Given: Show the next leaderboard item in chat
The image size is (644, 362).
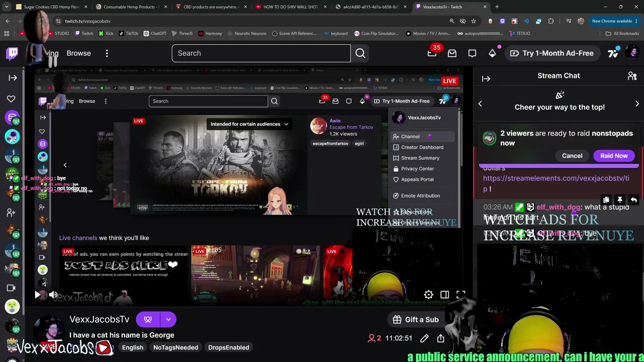Looking at the screenshot, I should point(637,104).
